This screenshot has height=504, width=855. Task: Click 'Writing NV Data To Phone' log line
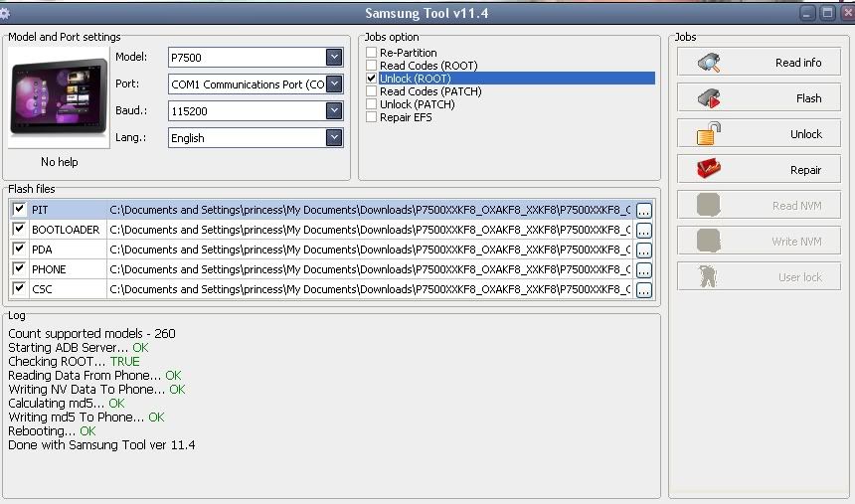tap(96, 389)
